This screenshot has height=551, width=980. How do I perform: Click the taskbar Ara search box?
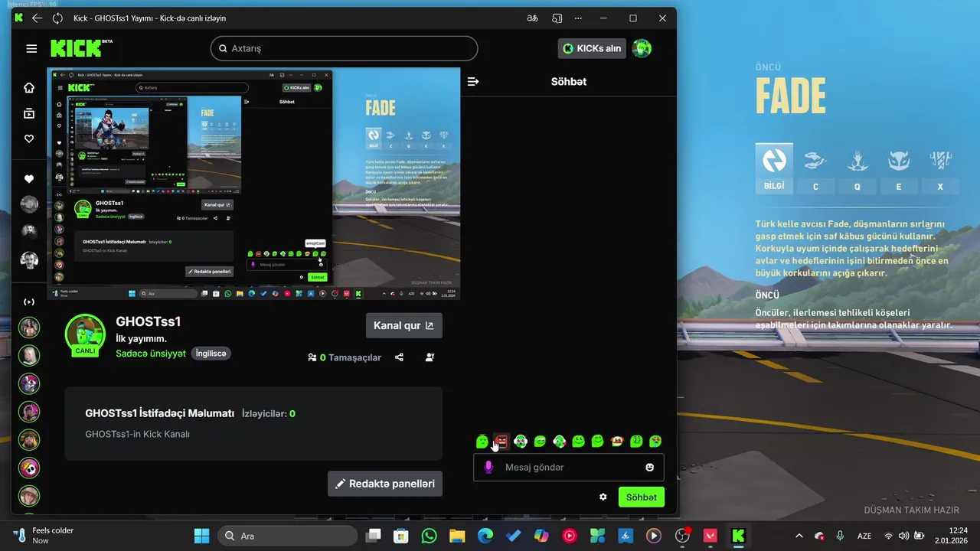click(287, 536)
